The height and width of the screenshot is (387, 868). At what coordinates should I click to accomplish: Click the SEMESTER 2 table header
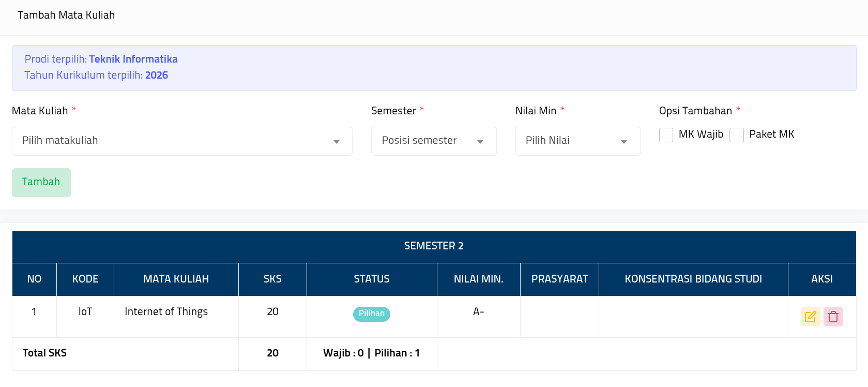click(434, 246)
